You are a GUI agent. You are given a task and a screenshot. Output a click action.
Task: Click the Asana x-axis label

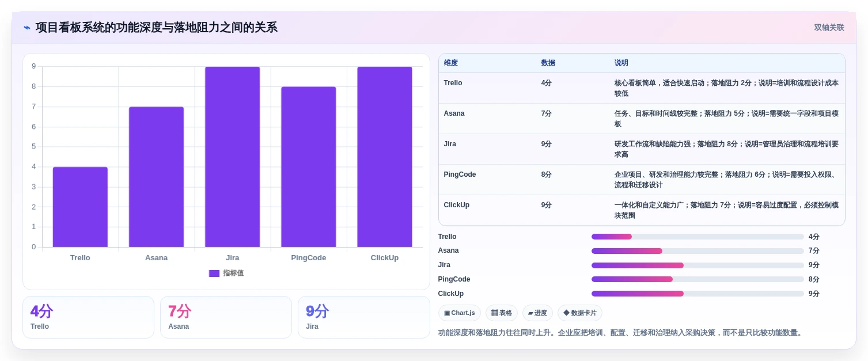coord(156,258)
